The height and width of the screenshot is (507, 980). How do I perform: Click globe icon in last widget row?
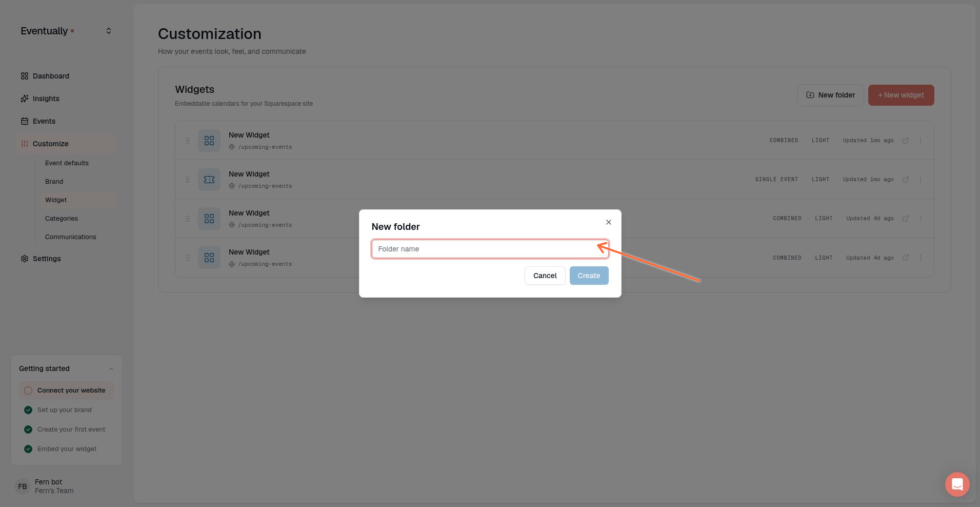[x=232, y=264]
